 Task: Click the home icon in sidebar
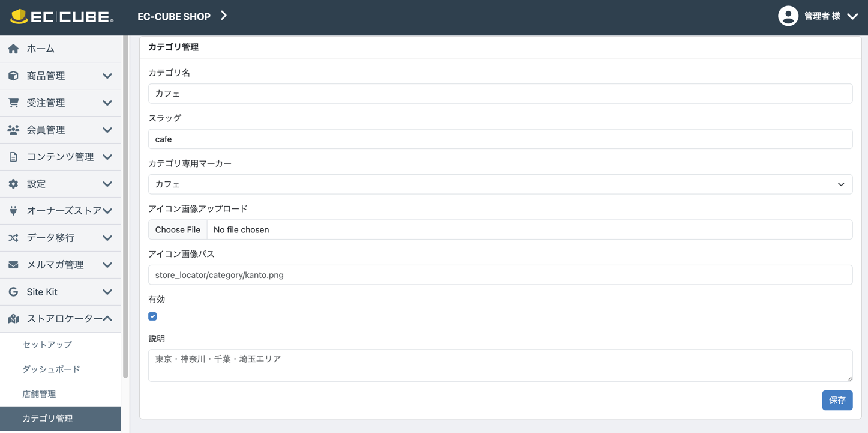pyautogui.click(x=13, y=49)
